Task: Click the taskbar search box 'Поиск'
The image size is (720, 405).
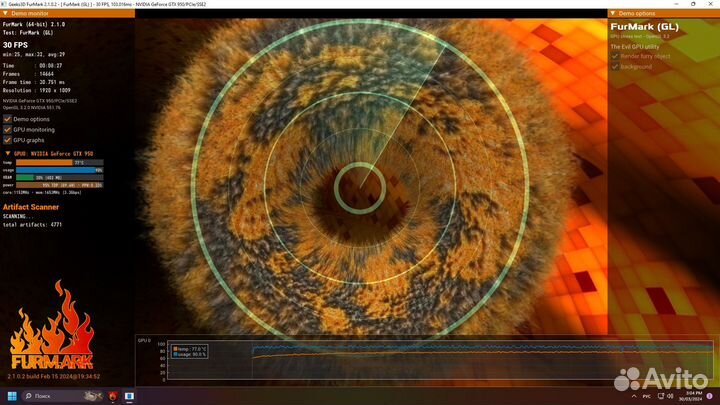Action: pyautogui.click(x=63, y=396)
